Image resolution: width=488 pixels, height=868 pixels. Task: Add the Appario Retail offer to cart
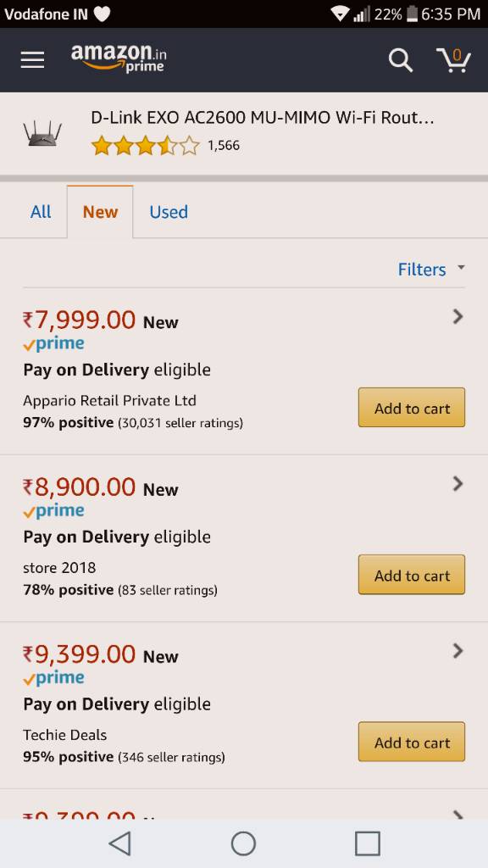pos(412,408)
